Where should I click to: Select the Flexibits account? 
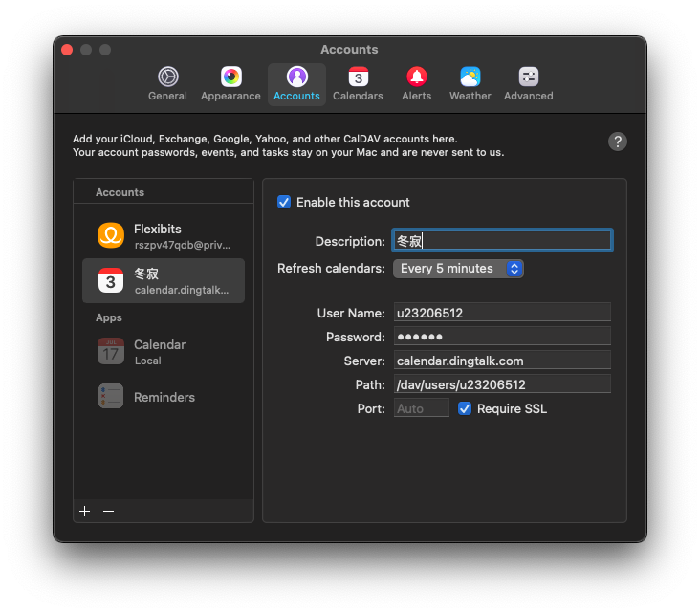[164, 236]
